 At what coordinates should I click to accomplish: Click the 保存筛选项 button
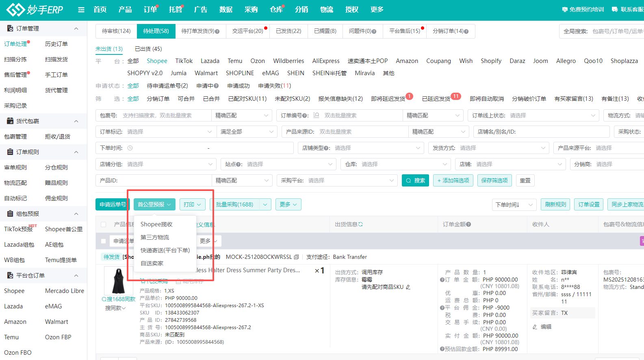point(494,180)
